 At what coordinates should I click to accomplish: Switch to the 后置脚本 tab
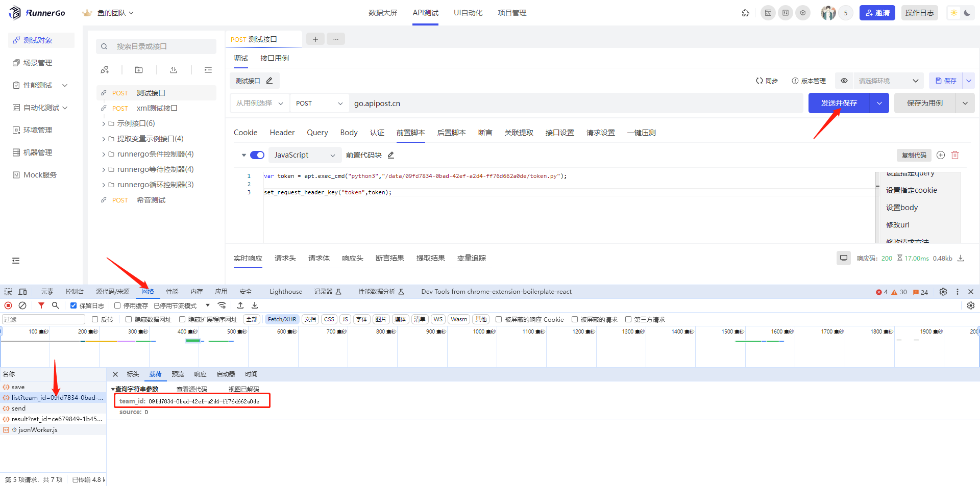(451, 133)
